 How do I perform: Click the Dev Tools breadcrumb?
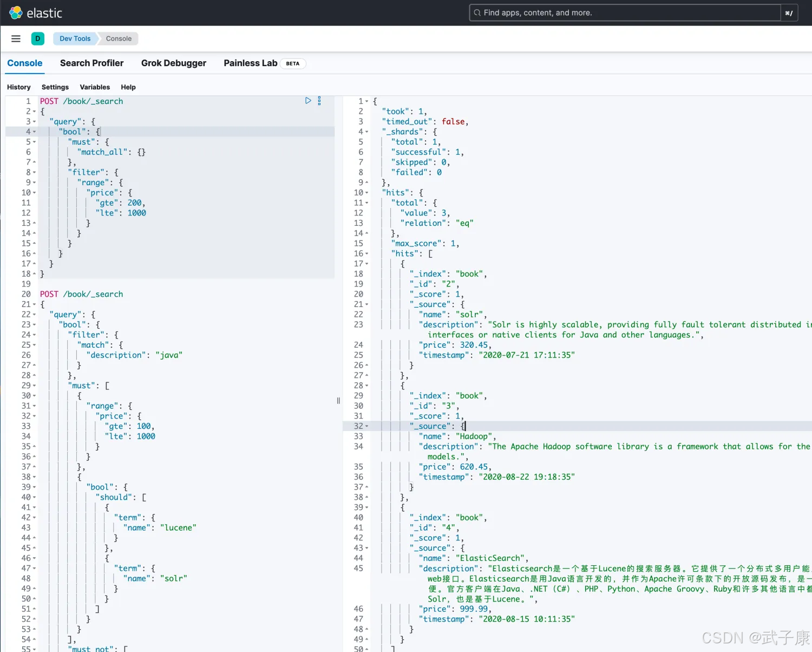coord(75,38)
